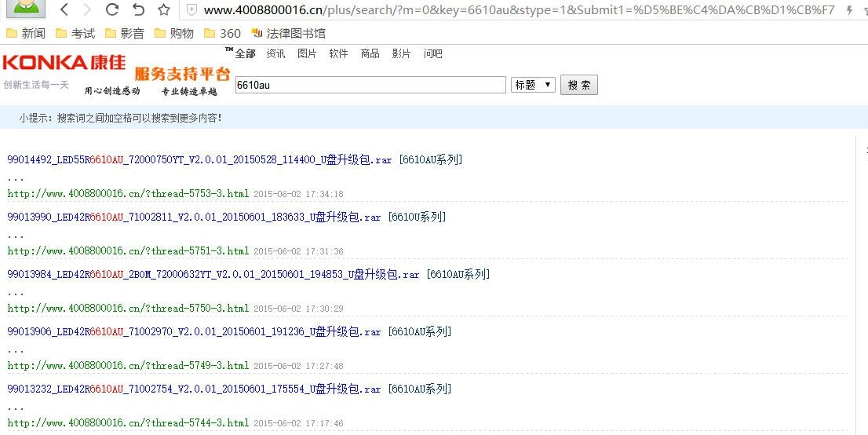Select the 商品 search category tab

pyautogui.click(x=370, y=53)
